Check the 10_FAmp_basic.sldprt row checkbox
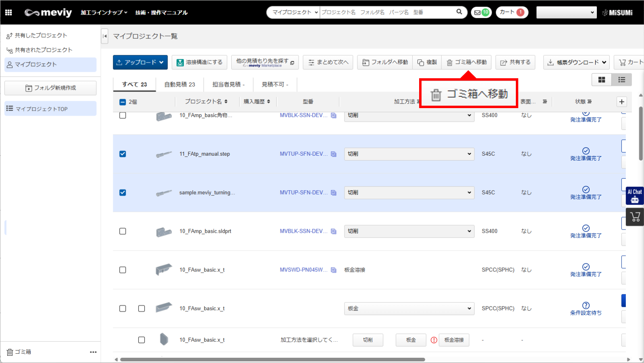 pos(123,232)
